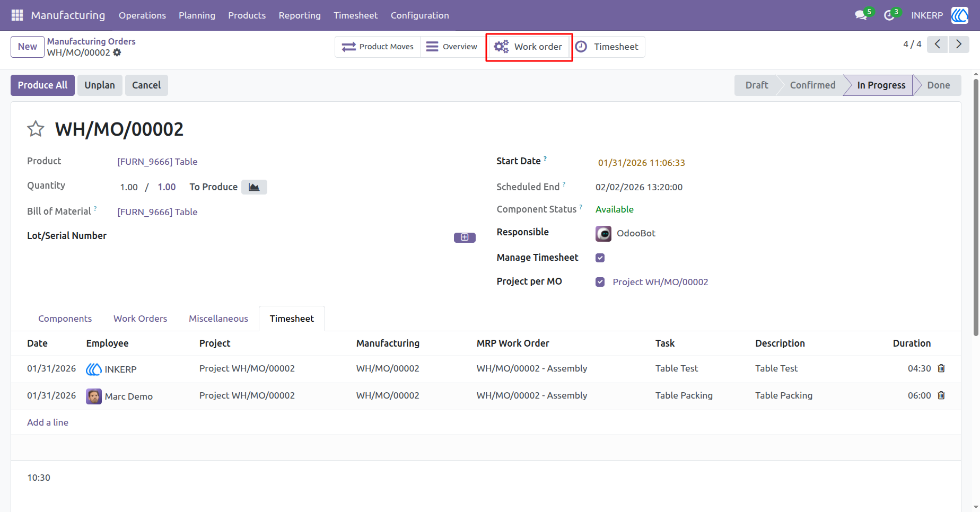Open the chat messages icon with badge 5
980x512 pixels.
click(x=861, y=15)
